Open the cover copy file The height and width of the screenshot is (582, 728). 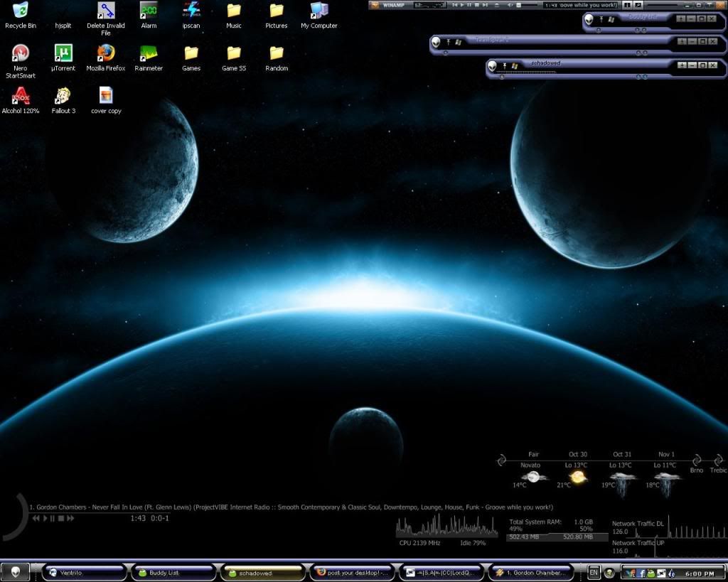tap(106, 100)
